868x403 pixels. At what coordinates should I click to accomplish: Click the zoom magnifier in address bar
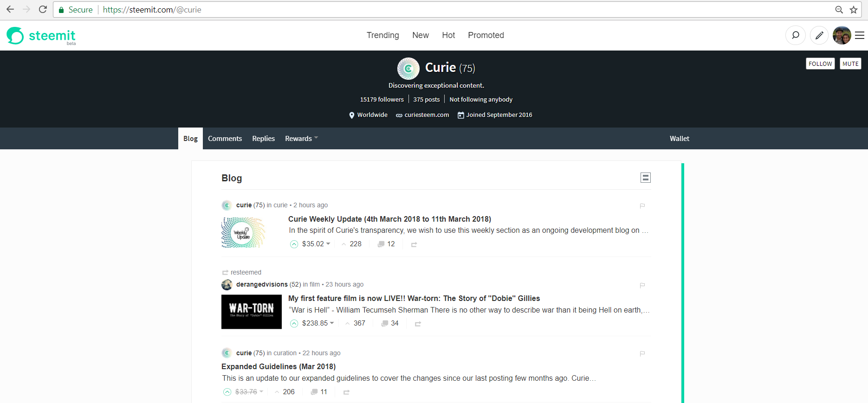(839, 10)
